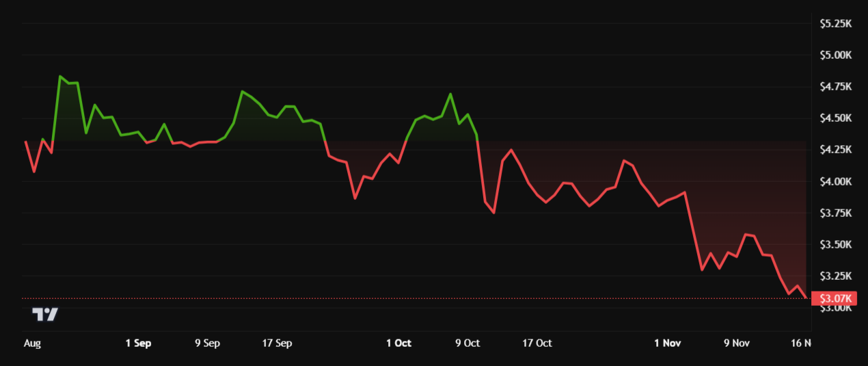
Task: Click the $4.50K price axis label
Action: 836,118
